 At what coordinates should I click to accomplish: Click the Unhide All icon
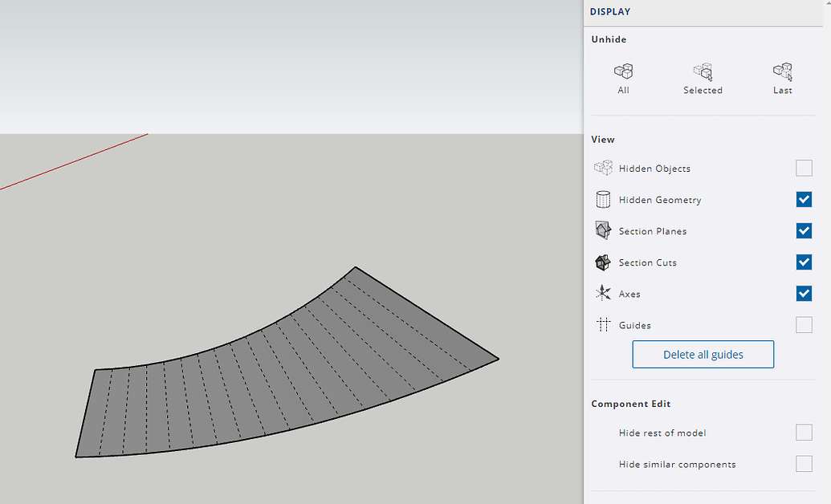(x=623, y=71)
